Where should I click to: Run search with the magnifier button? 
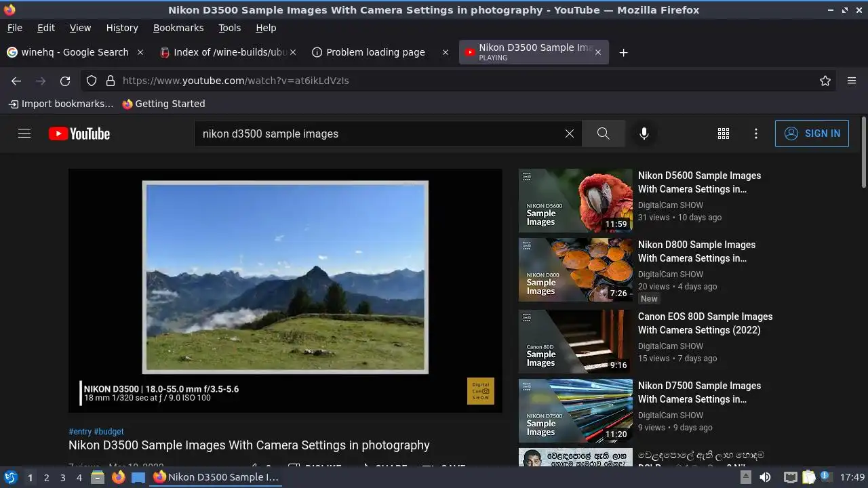[x=604, y=134]
